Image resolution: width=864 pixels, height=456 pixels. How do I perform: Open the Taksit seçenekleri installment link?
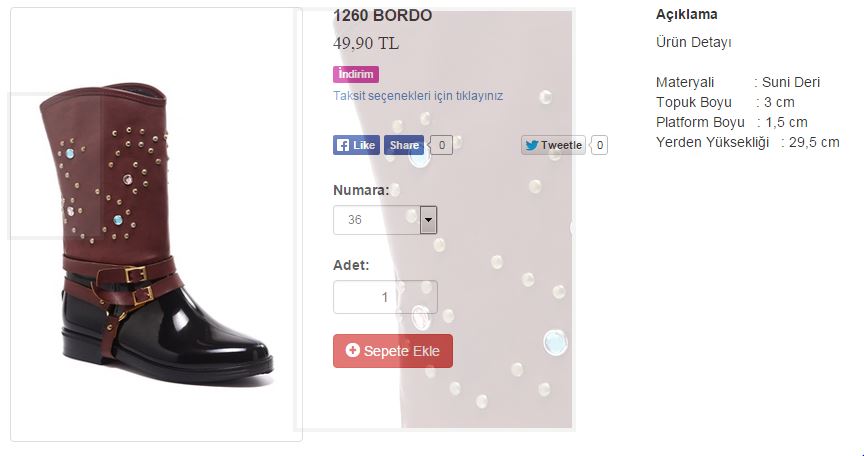pos(418,96)
